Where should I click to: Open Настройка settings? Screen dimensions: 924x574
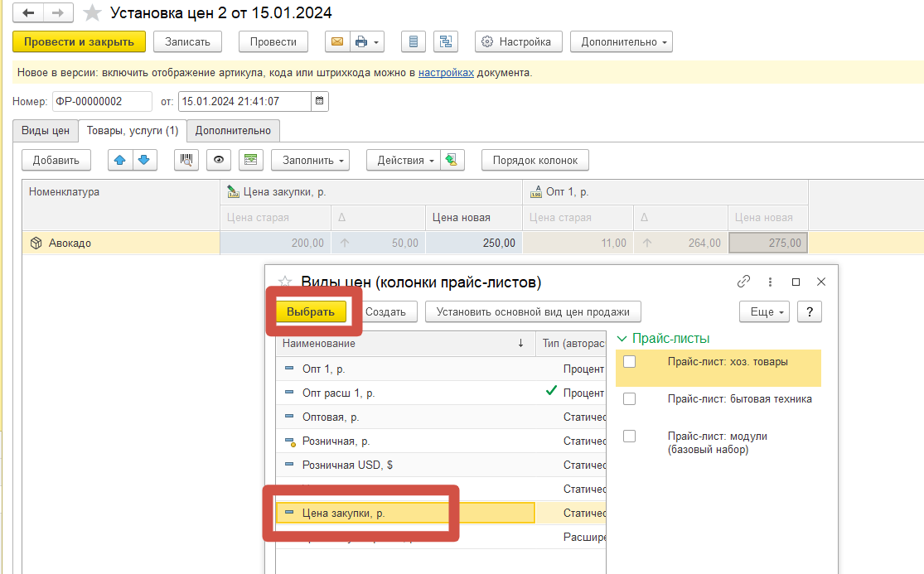pyautogui.click(x=519, y=41)
